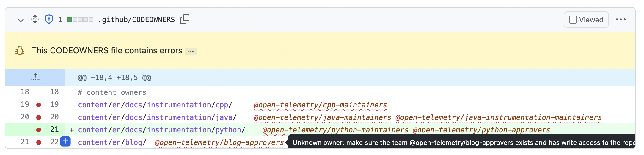644x155 pixels.
Task: Click new line number 18
Action: pos(54,92)
